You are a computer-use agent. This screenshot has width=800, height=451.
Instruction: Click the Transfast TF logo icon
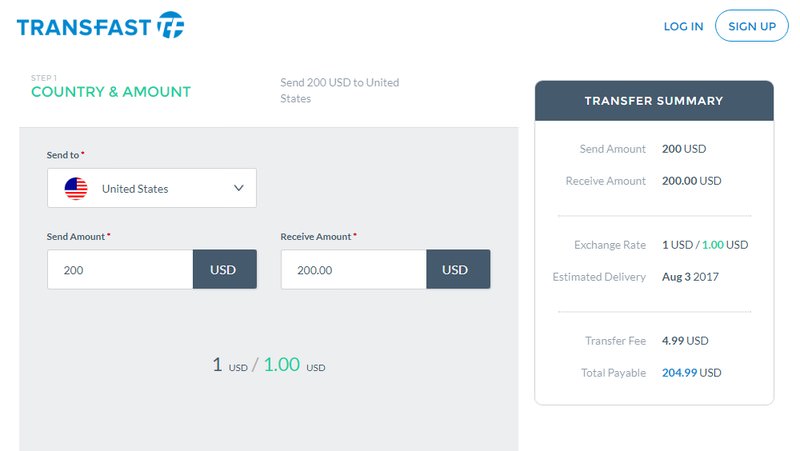pos(170,25)
